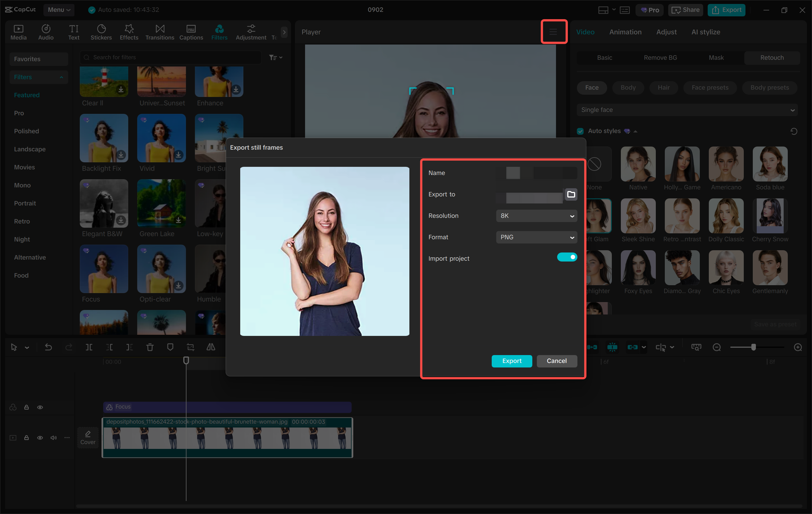Click the mirror flip icon in timeline toolbar
The width and height of the screenshot is (812, 514).
(211, 347)
